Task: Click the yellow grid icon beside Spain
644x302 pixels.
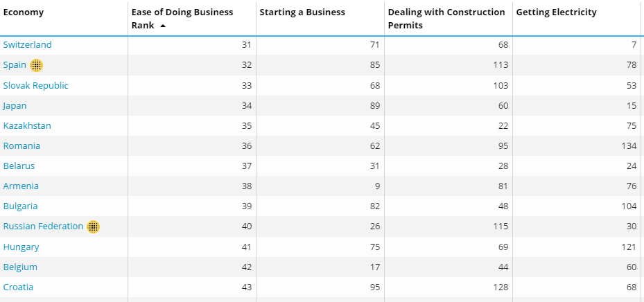Action: [37, 65]
